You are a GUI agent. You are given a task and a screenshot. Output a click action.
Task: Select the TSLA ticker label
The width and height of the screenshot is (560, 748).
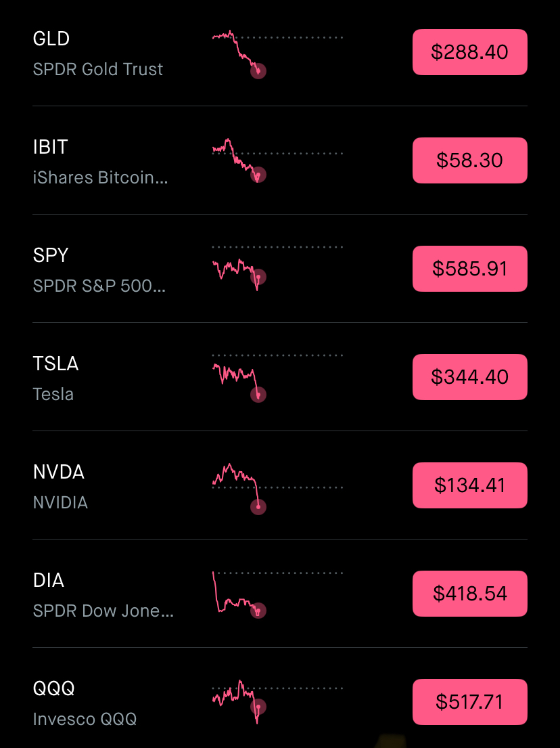55,364
